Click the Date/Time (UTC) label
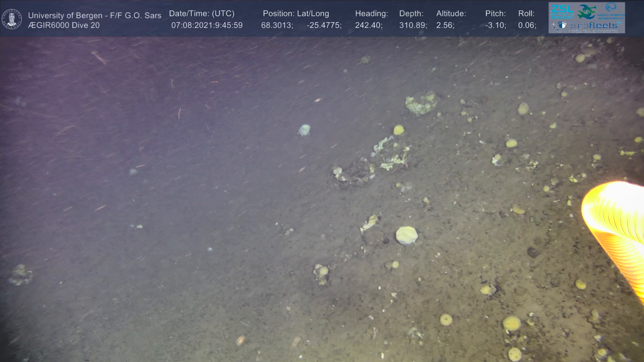This screenshot has height=362, width=644. (x=202, y=14)
